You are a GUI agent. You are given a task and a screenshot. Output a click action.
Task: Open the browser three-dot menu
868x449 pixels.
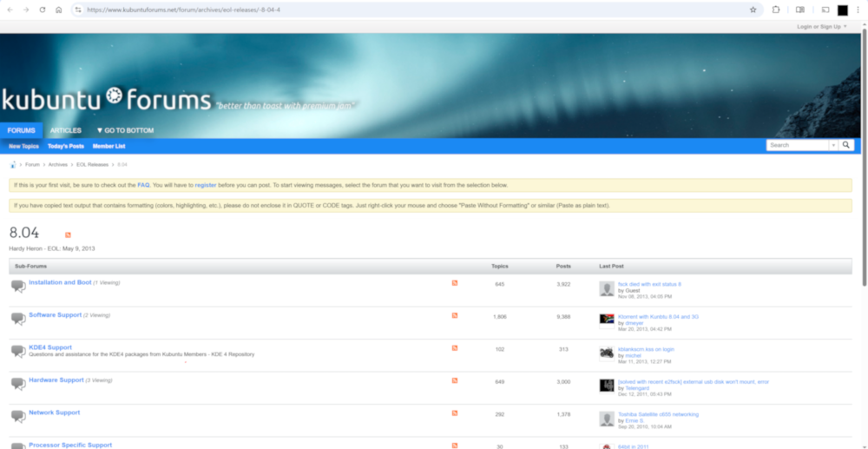click(x=858, y=10)
